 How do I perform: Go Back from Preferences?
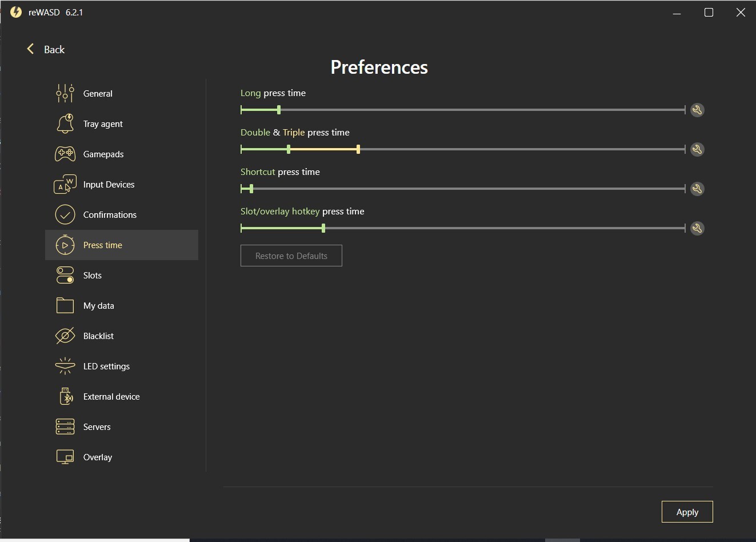[x=46, y=49]
